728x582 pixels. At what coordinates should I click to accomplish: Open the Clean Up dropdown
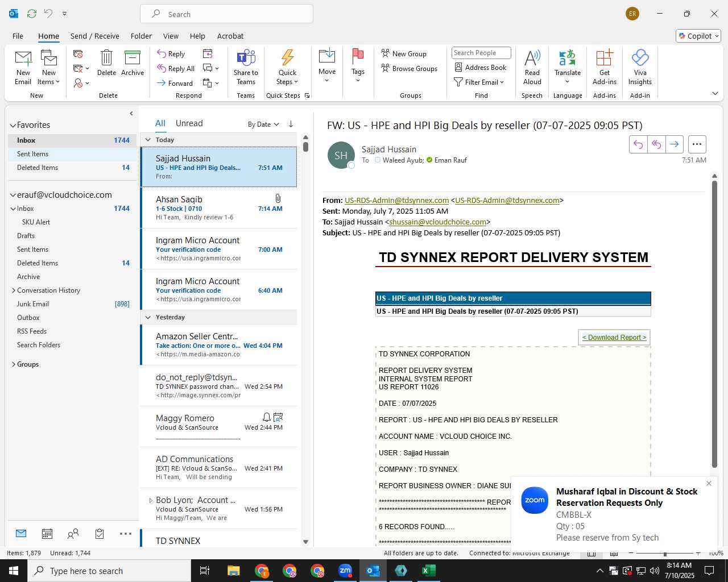(x=81, y=69)
